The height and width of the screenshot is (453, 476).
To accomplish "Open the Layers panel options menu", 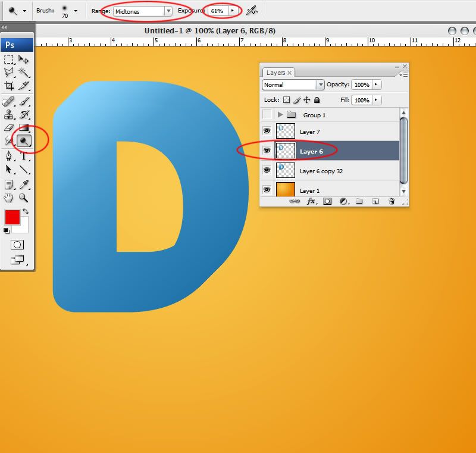I will [x=404, y=74].
